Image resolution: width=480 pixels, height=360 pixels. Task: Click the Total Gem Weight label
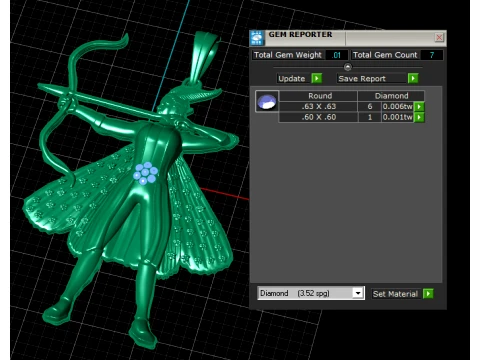(288, 55)
